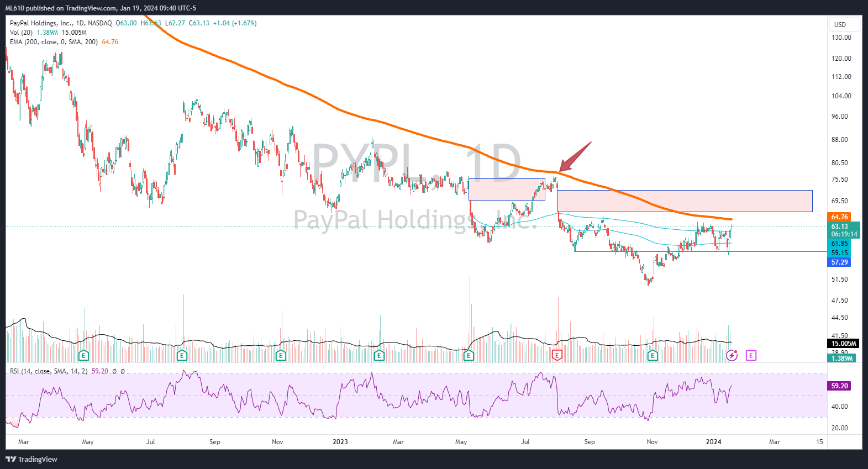
Task: Click the lightning bolt latest-news icon
Action: coord(732,355)
